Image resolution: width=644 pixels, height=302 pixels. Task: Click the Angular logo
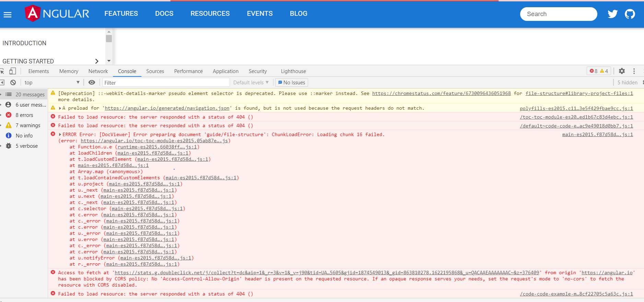tap(57, 13)
